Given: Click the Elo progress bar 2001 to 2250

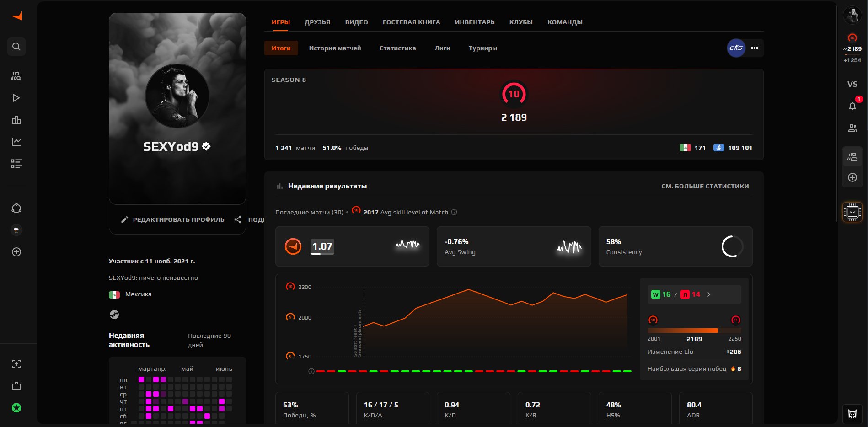Looking at the screenshot, I should coord(694,331).
